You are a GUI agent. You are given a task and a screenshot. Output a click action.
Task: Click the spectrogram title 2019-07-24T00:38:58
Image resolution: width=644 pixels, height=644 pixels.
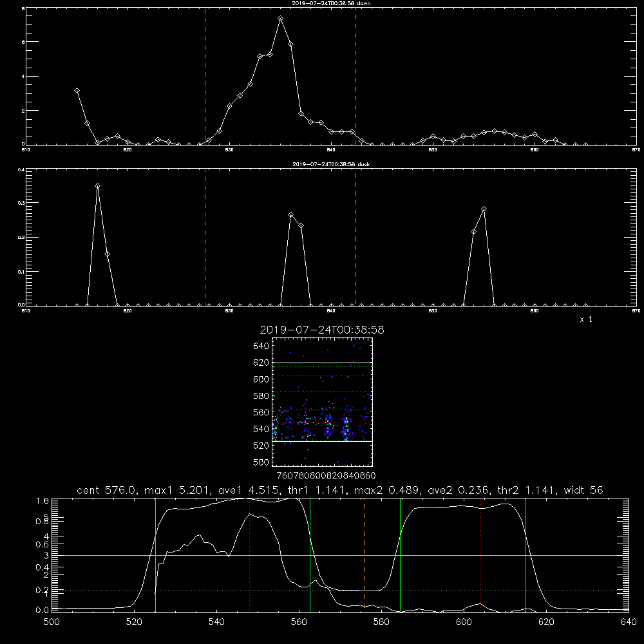pos(322,330)
